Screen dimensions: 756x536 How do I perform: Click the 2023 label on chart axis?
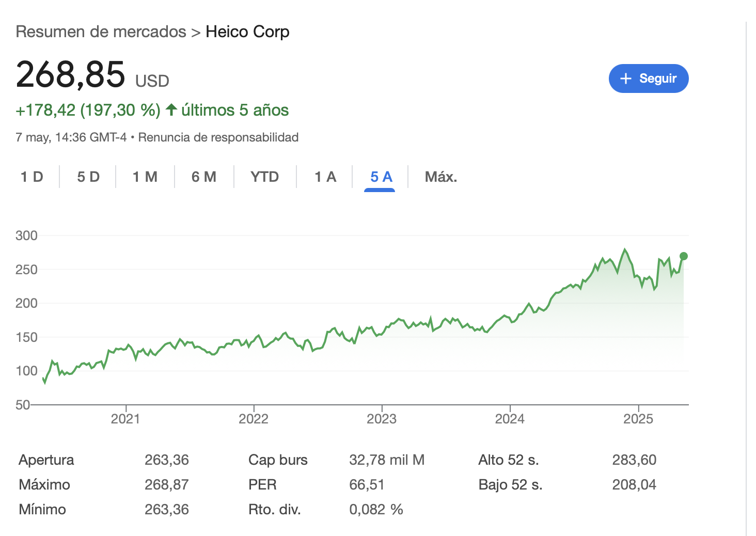(382, 419)
